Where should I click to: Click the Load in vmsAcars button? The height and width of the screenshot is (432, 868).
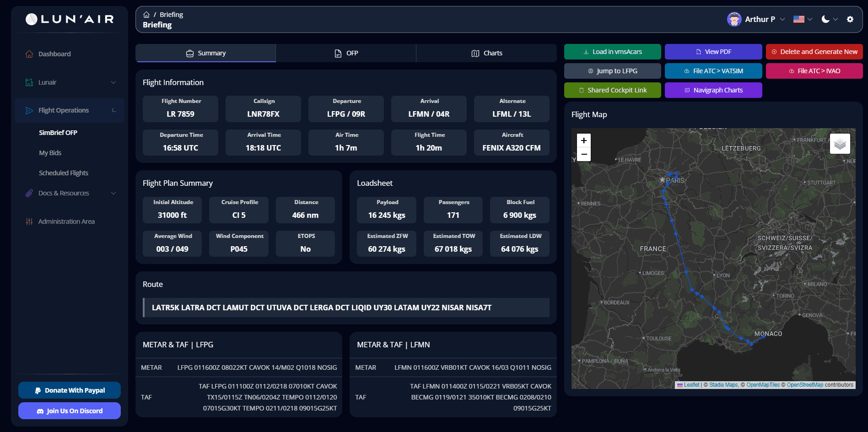(612, 52)
